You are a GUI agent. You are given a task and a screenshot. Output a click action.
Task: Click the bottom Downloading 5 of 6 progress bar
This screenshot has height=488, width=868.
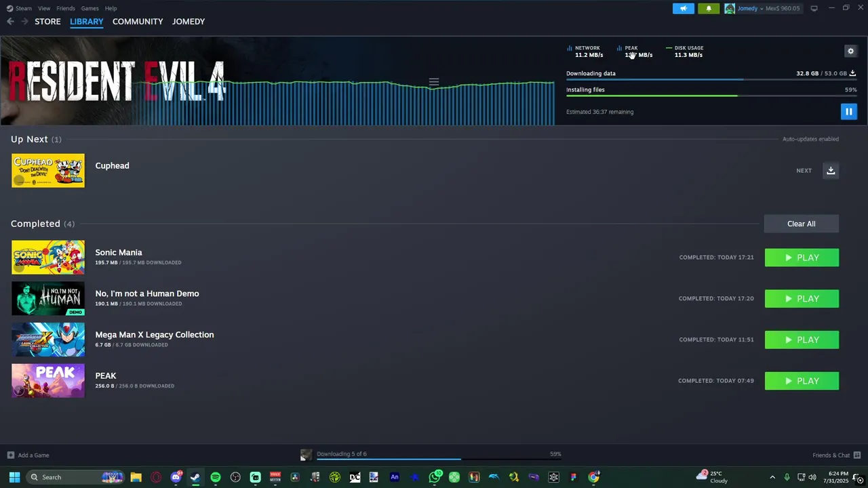point(439,460)
